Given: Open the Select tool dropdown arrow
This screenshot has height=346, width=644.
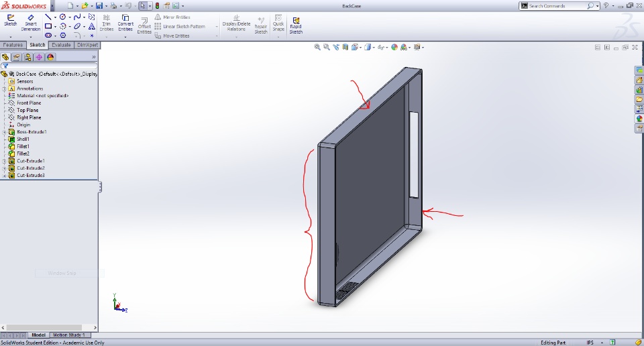Looking at the screenshot, I should (150, 6).
